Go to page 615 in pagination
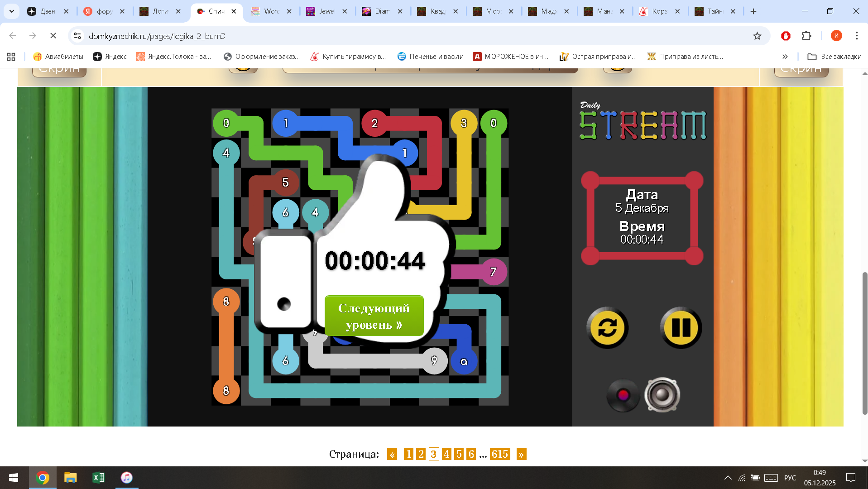This screenshot has width=868, height=489. coord(500,454)
